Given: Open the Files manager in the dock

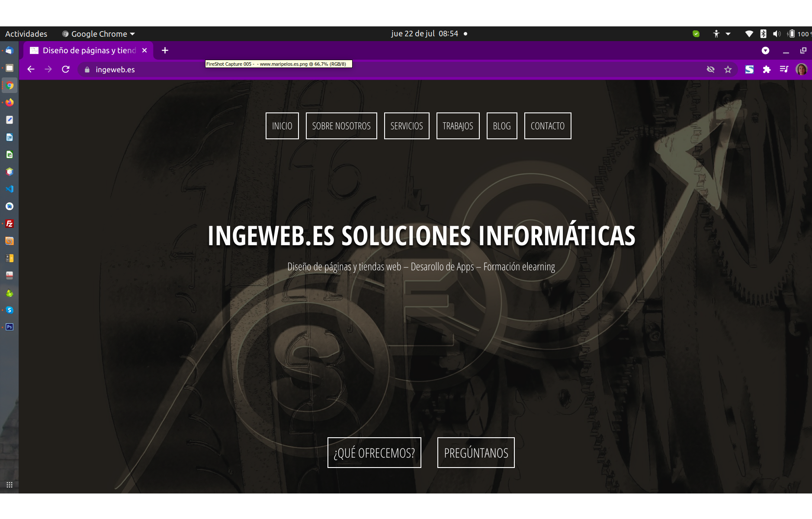Looking at the screenshot, I should pos(10,68).
